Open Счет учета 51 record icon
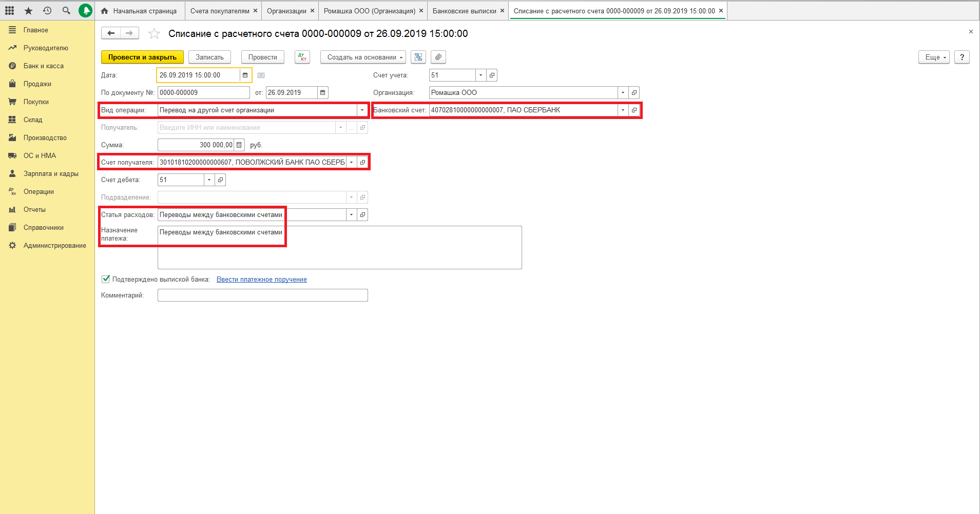 pyautogui.click(x=492, y=75)
